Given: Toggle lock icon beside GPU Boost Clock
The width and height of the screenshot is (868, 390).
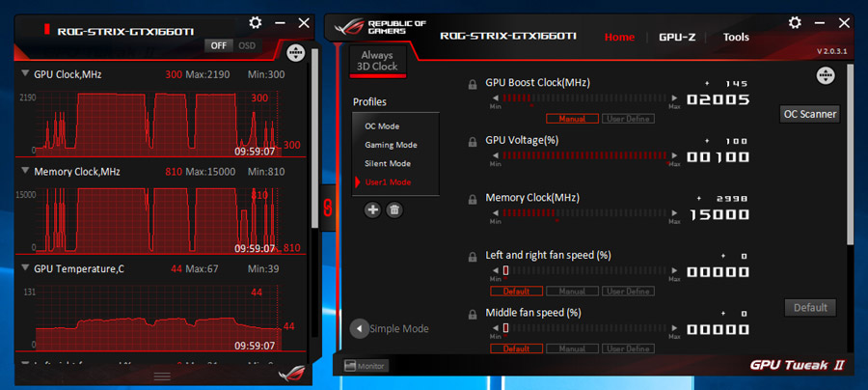Looking at the screenshot, I should coord(473,85).
